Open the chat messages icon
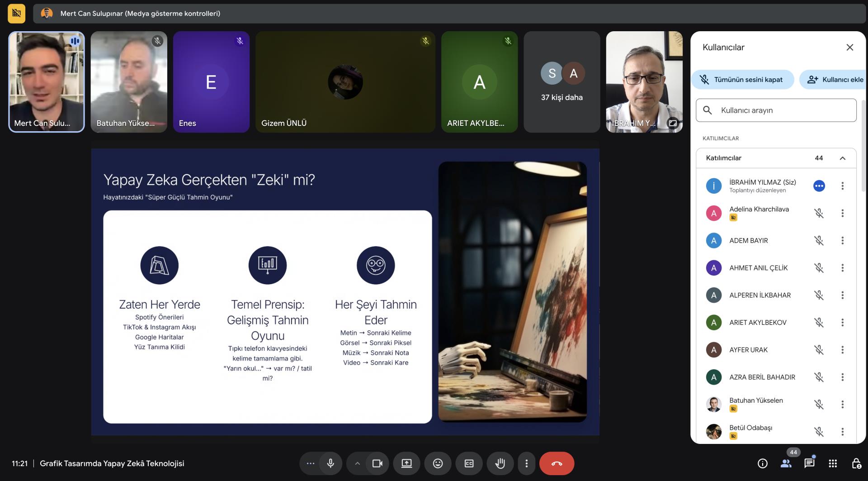This screenshot has width=868, height=481. coord(809,463)
